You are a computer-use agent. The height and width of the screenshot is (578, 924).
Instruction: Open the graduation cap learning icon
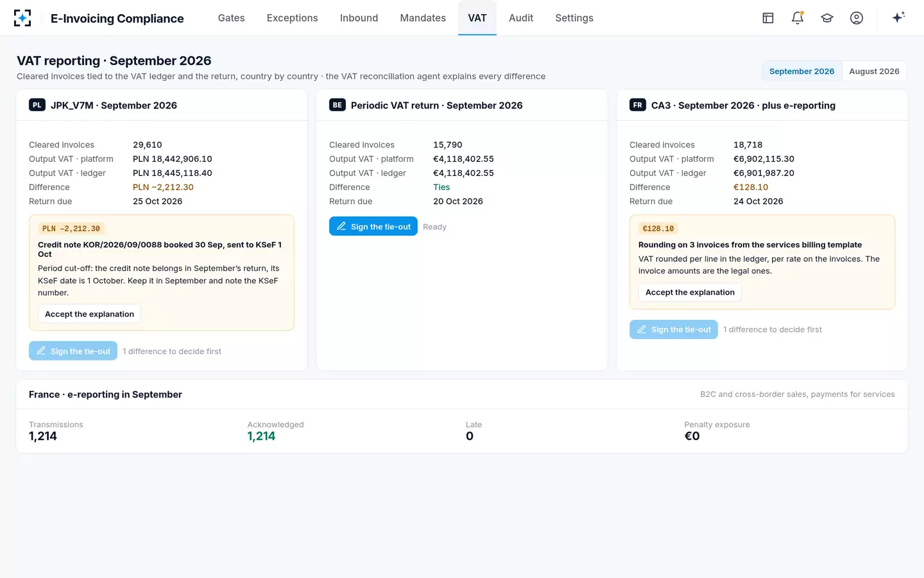point(827,18)
